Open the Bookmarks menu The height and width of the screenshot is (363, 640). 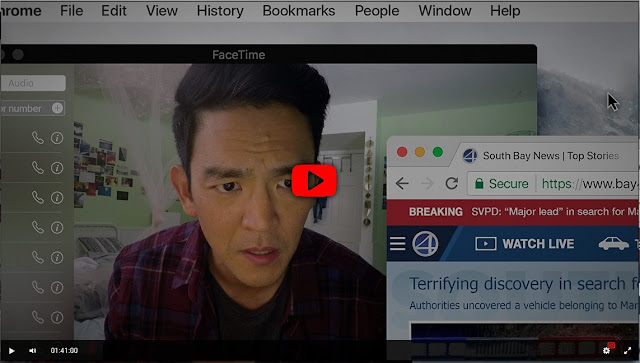(x=299, y=11)
